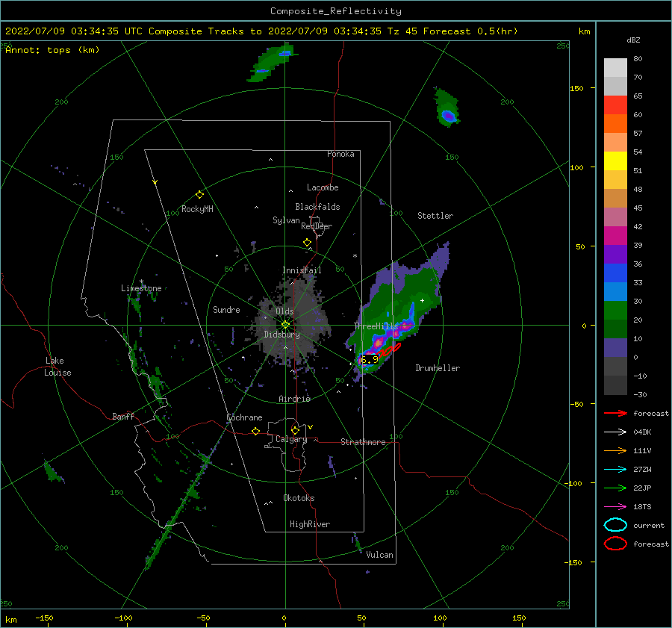Click the yellow diamond marker near RedDeer
Screen dimensions: 672x628
point(308,243)
